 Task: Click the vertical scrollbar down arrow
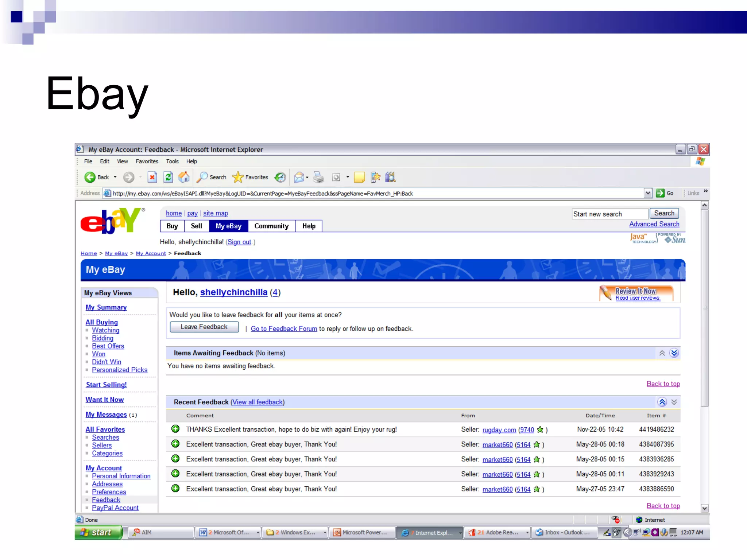pyautogui.click(x=705, y=508)
